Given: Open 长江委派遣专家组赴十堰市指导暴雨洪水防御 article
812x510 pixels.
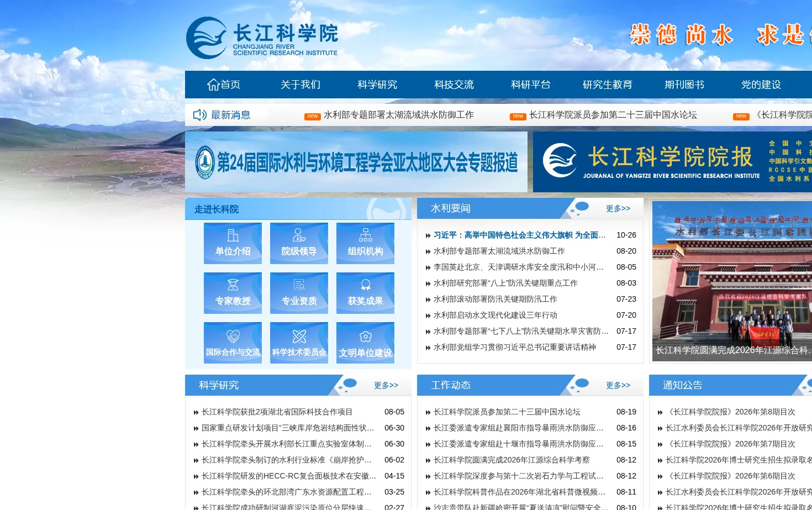Looking at the screenshot, I should coord(518,444).
